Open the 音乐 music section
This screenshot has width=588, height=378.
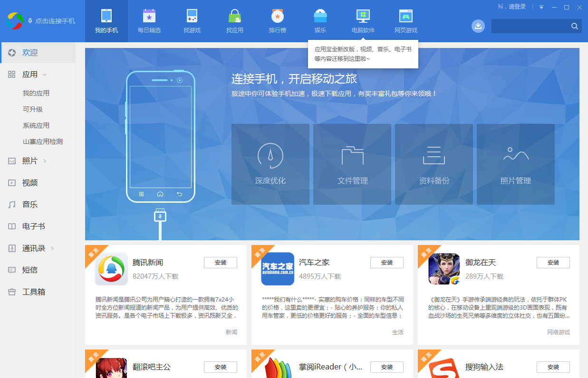click(x=29, y=204)
